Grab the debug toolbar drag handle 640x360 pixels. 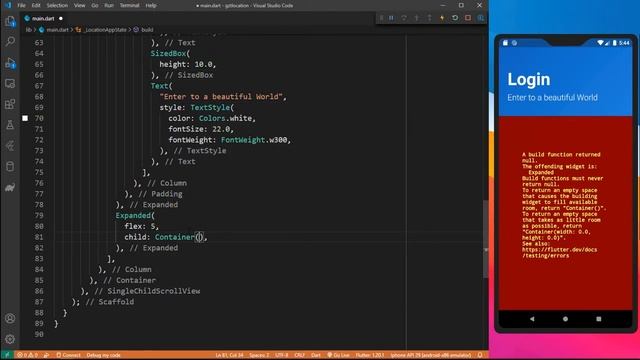coord(381,18)
